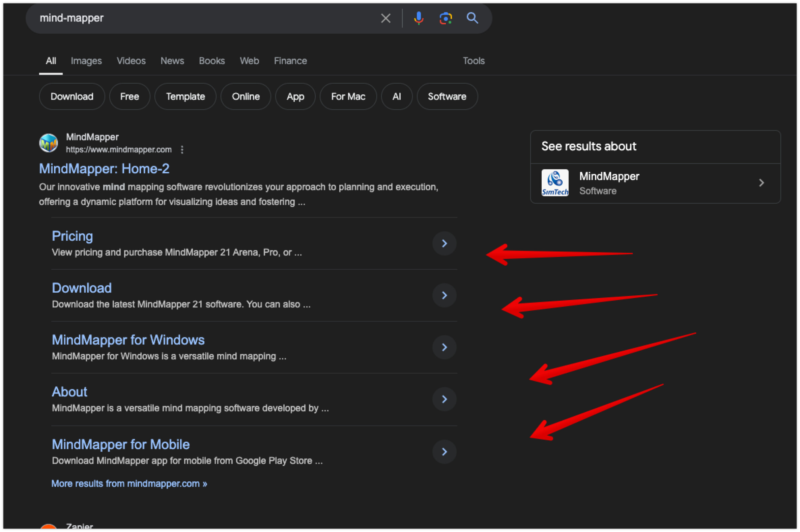Expand the Download sitelink chevron

click(x=444, y=295)
